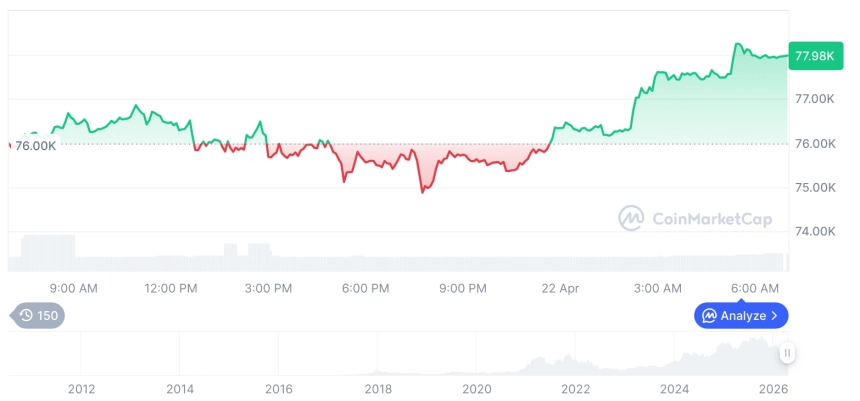This screenshot has height=401, width=860.
Task: Click the 74.00K price axis label
Action: pyautogui.click(x=815, y=231)
